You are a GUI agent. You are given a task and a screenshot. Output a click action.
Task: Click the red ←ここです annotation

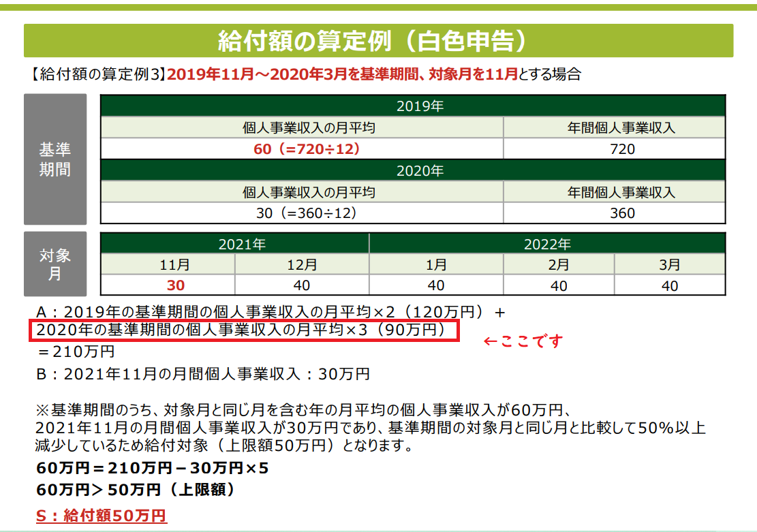coord(523,341)
